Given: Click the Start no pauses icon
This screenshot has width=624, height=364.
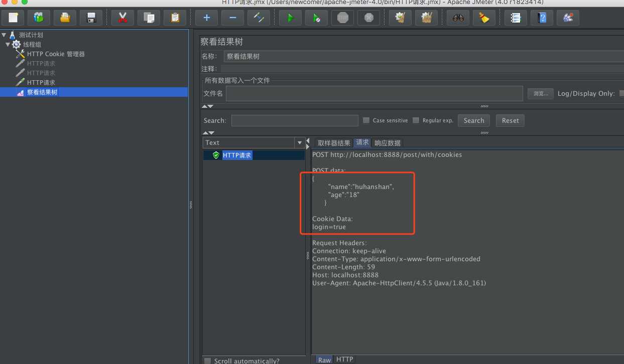Looking at the screenshot, I should coord(316,18).
